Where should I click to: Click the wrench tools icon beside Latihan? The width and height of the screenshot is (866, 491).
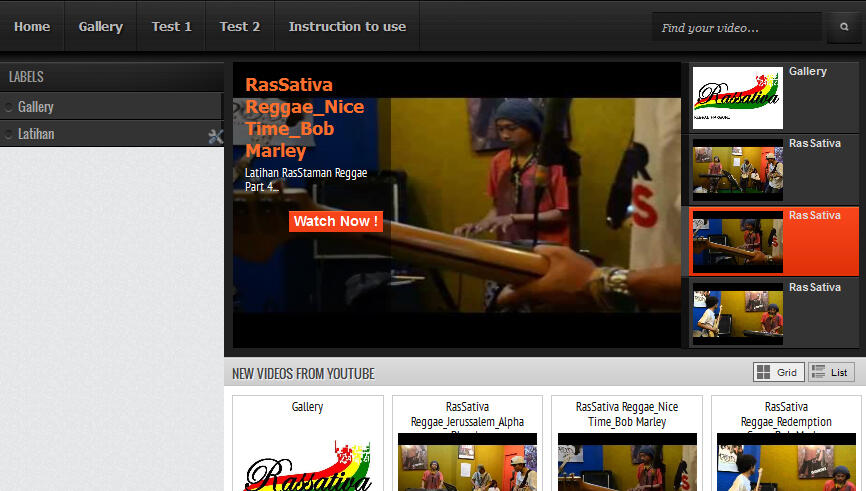(x=215, y=136)
